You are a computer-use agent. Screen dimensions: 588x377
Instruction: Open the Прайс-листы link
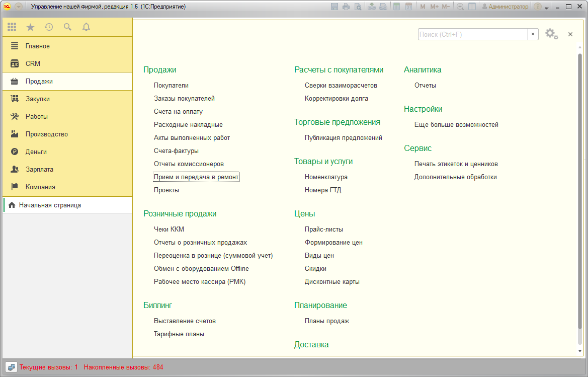click(323, 229)
